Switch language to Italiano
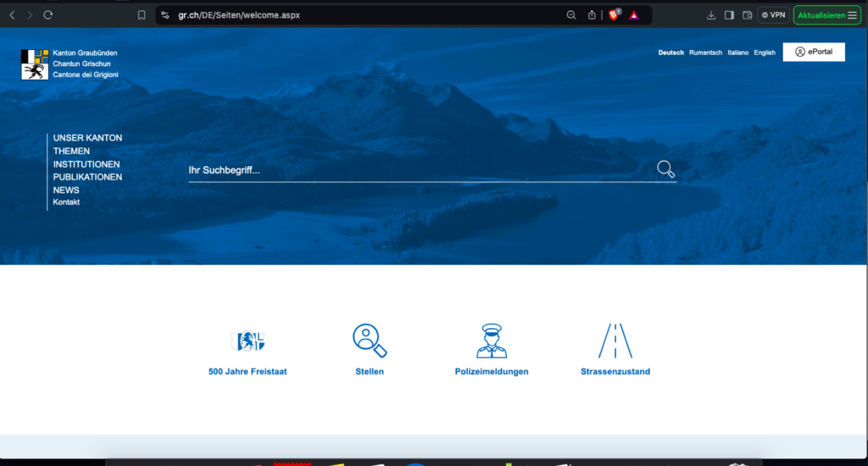 click(x=738, y=53)
